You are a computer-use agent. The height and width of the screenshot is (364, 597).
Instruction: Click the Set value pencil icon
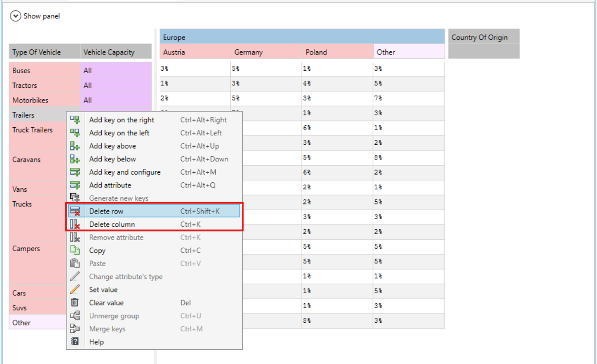tap(75, 289)
